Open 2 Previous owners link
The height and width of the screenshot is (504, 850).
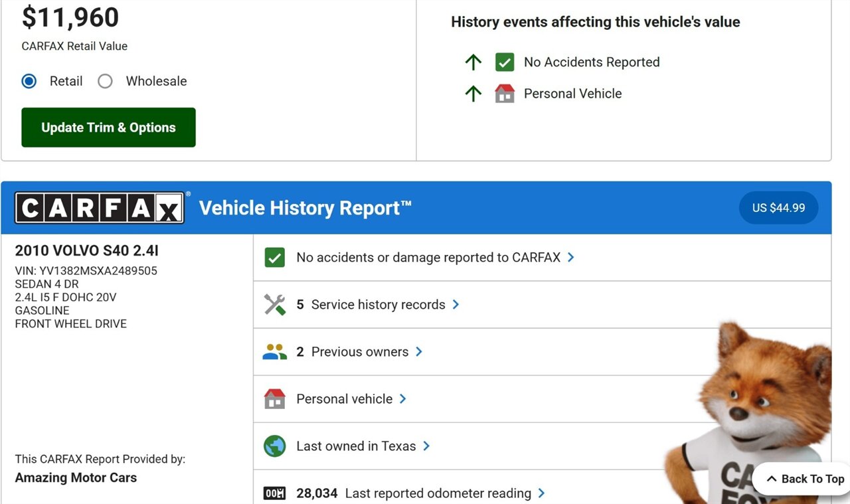359,352
